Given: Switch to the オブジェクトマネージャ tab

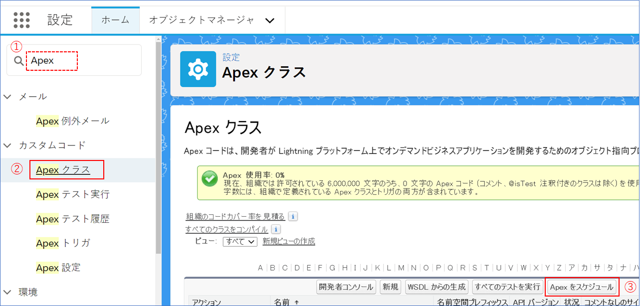Looking at the screenshot, I should coord(202,20).
